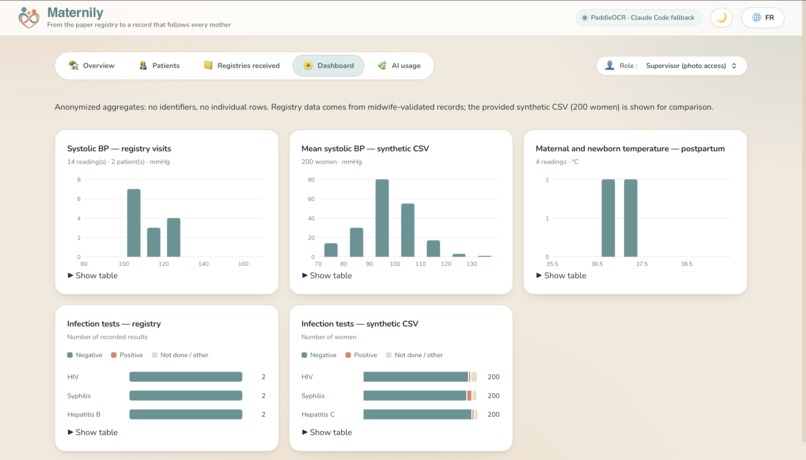Click Not done / other legend swatch in synthetic CSV card
806x460 pixels.
pyautogui.click(x=389, y=355)
